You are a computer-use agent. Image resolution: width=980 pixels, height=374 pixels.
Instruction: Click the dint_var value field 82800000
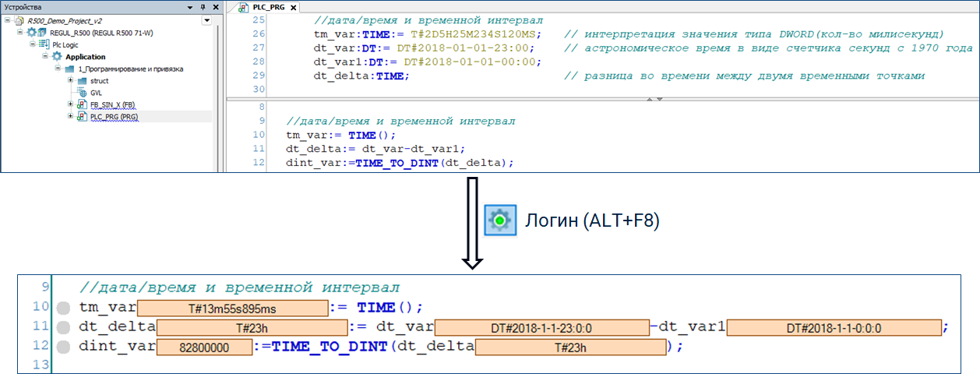pos(204,347)
